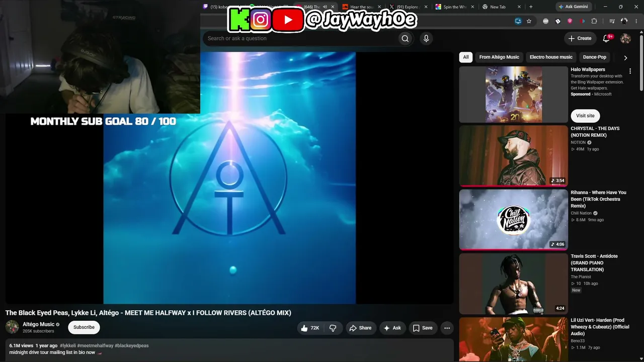Open a new browser tab with plus
Image resolution: width=644 pixels, height=362 pixels.
[531, 7]
